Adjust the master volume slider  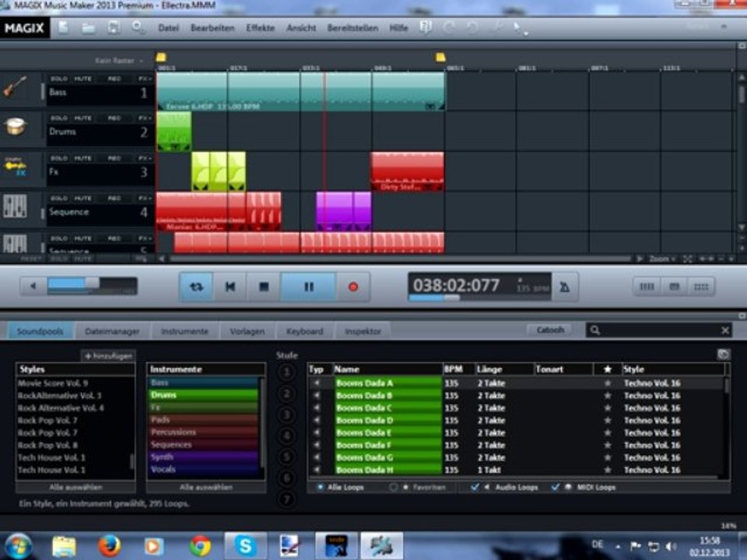(x=92, y=283)
